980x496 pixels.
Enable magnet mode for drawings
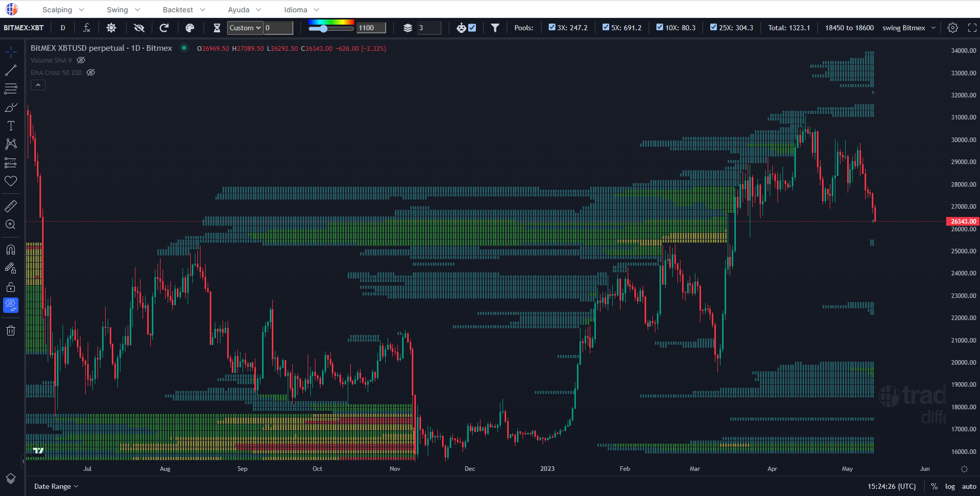tap(11, 250)
